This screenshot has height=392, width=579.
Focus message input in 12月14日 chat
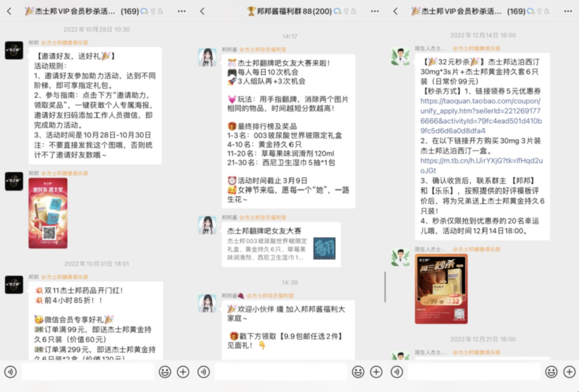click(x=474, y=372)
